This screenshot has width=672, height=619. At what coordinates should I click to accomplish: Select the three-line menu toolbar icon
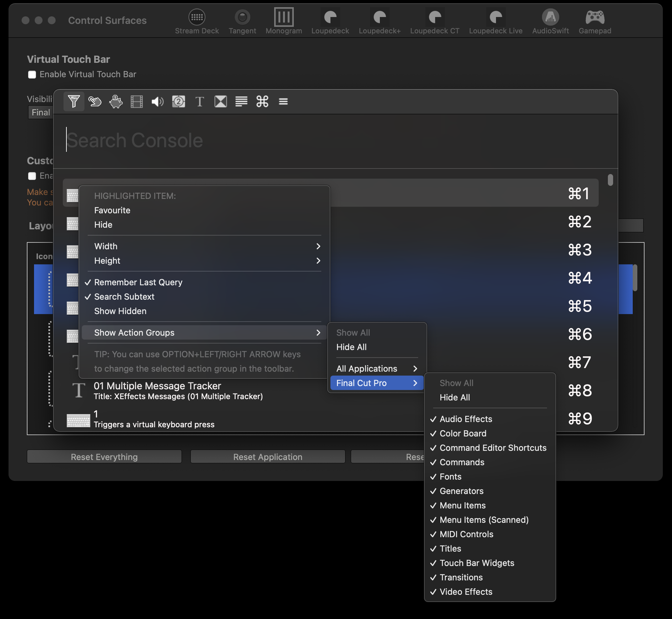pos(283,101)
